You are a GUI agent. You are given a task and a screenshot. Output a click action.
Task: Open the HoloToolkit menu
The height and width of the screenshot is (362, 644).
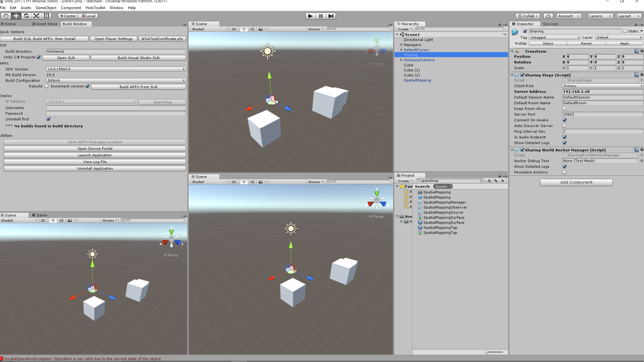pos(95,8)
